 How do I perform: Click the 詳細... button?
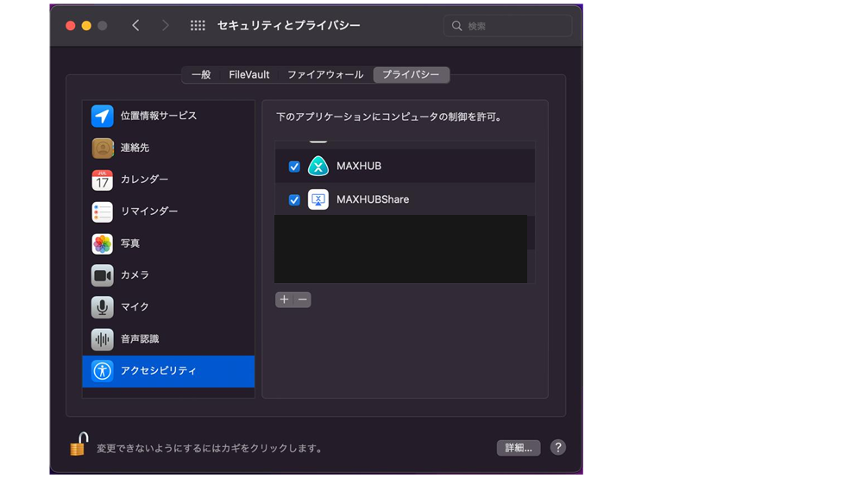point(519,447)
